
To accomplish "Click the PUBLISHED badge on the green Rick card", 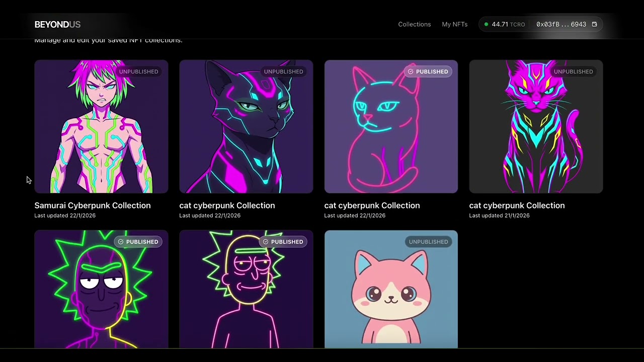I will (x=138, y=242).
